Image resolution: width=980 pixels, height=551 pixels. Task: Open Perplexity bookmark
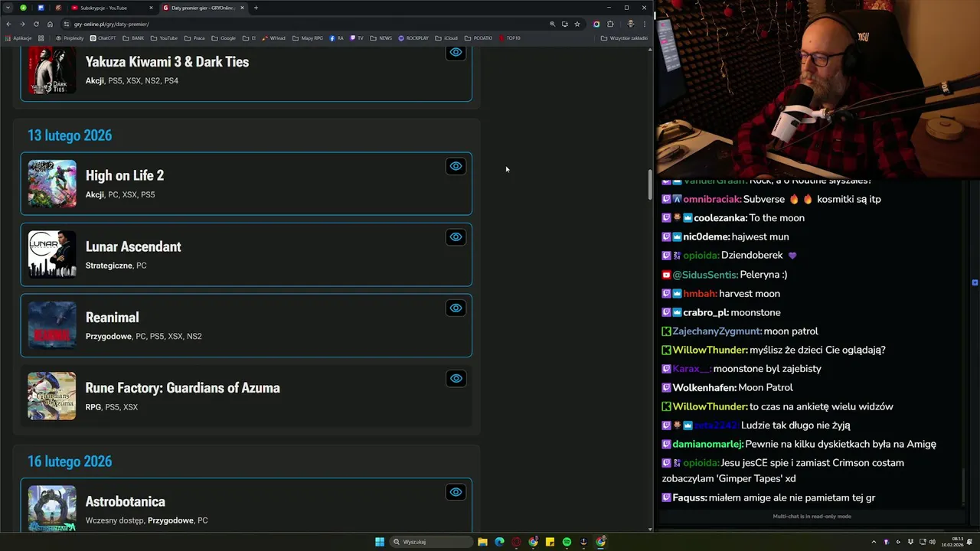click(70, 38)
